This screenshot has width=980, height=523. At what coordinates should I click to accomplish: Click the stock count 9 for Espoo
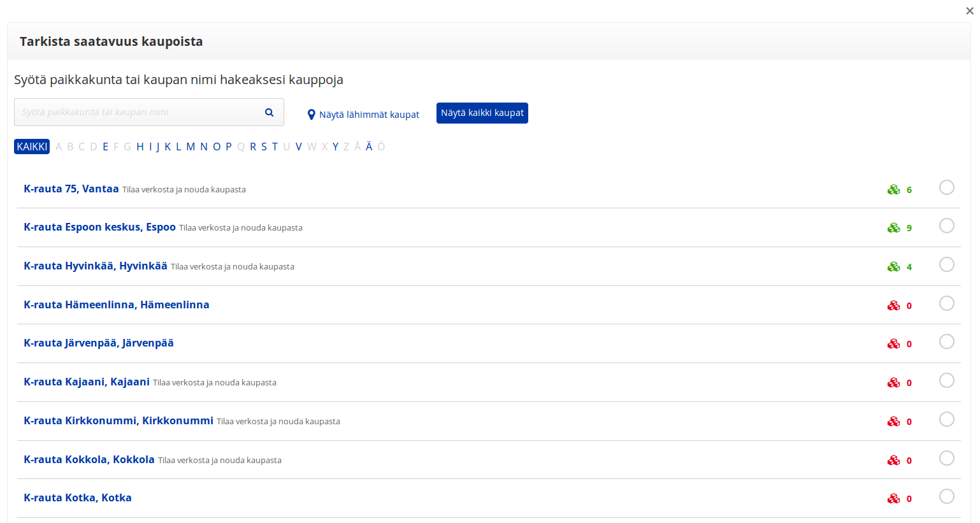[x=909, y=228]
